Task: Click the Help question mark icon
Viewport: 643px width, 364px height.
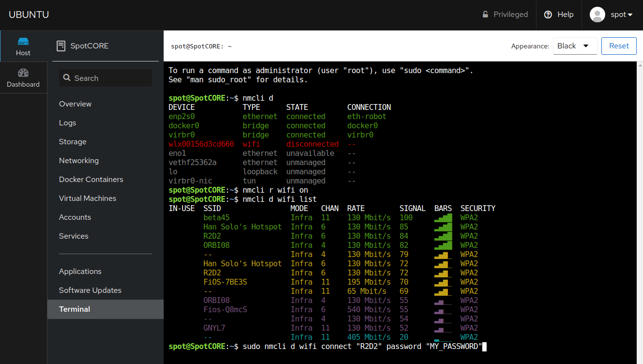Action: click(x=548, y=15)
